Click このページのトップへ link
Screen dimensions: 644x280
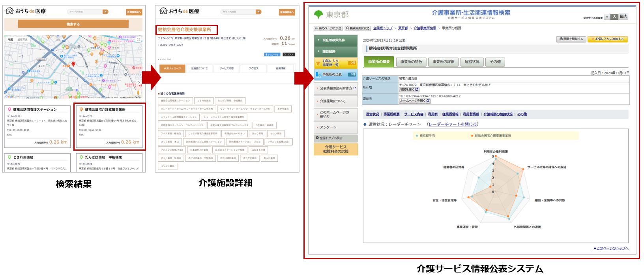(611, 248)
